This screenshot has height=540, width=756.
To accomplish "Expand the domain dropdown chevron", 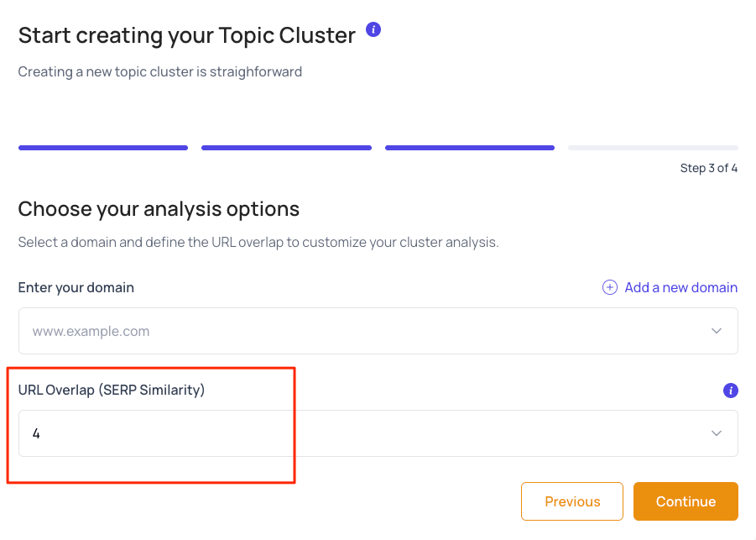I will click(717, 331).
